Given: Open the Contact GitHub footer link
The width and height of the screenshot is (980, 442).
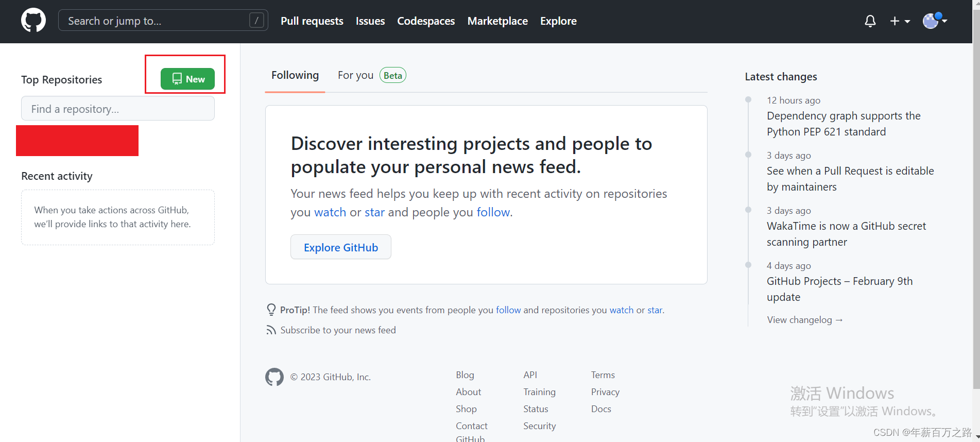Looking at the screenshot, I should click(x=471, y=432).
